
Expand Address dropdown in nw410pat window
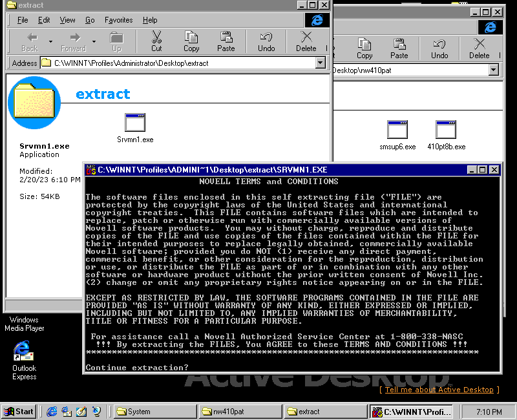[493, 70]
